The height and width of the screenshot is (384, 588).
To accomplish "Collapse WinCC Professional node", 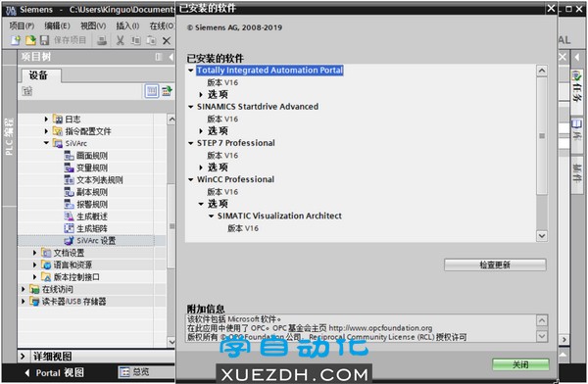I will [190, 179].
